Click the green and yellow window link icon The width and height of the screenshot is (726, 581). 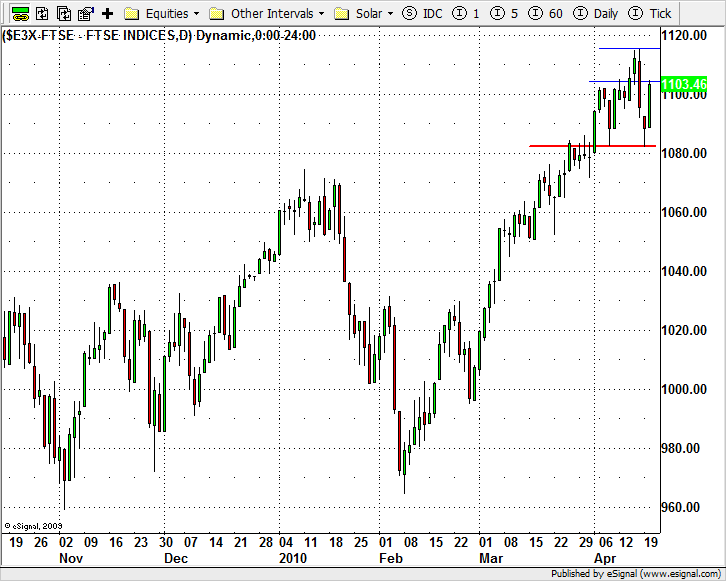[20, 13]
